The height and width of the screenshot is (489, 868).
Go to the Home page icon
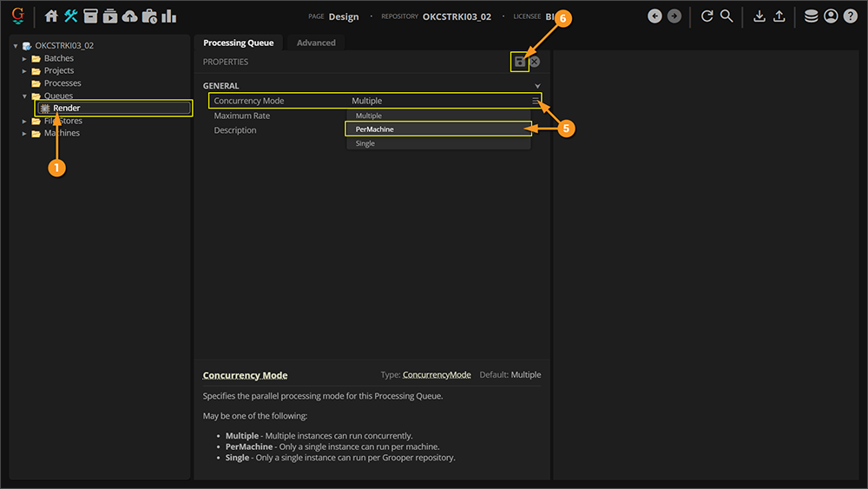[x=51, y=16]
